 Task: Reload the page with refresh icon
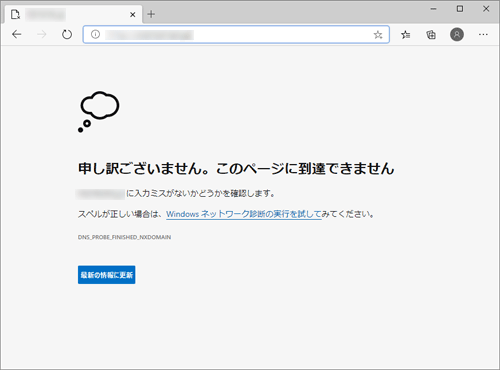[67, 34]
